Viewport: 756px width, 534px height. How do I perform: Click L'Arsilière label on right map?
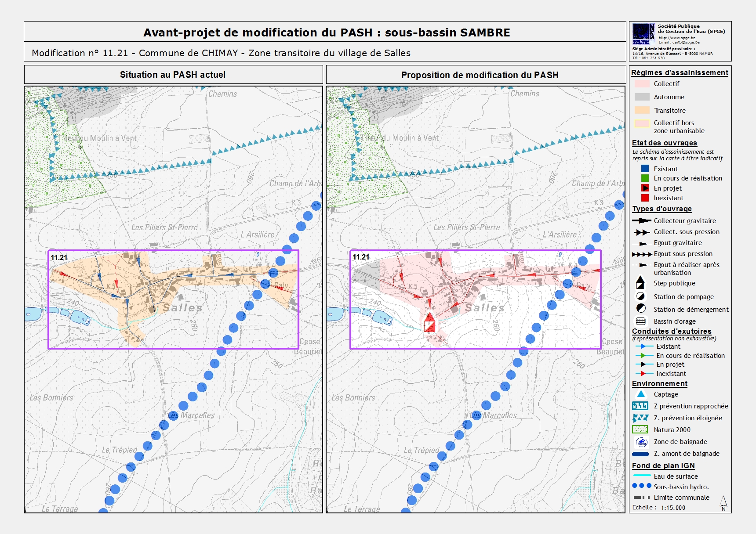pos(560,235)
